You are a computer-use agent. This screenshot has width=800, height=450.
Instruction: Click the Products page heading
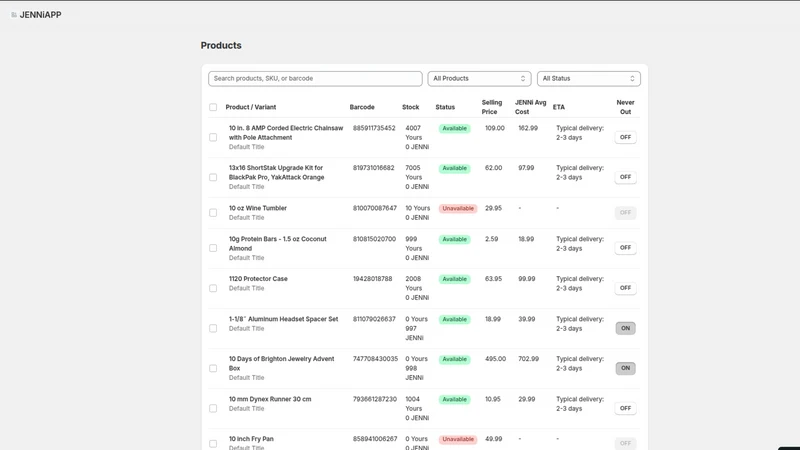coord(221,45)
